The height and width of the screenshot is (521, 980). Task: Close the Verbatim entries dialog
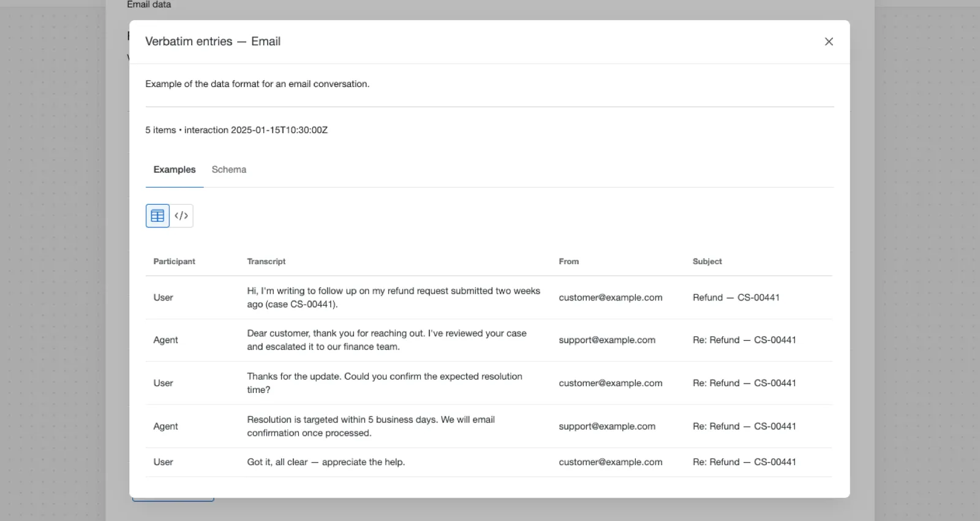(x=829, y=42)
